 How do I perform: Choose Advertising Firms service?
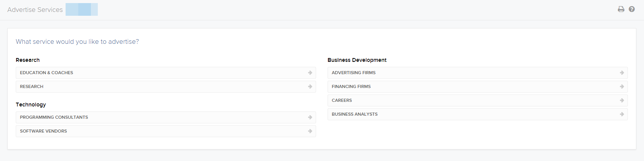click(x=478, y=73)
